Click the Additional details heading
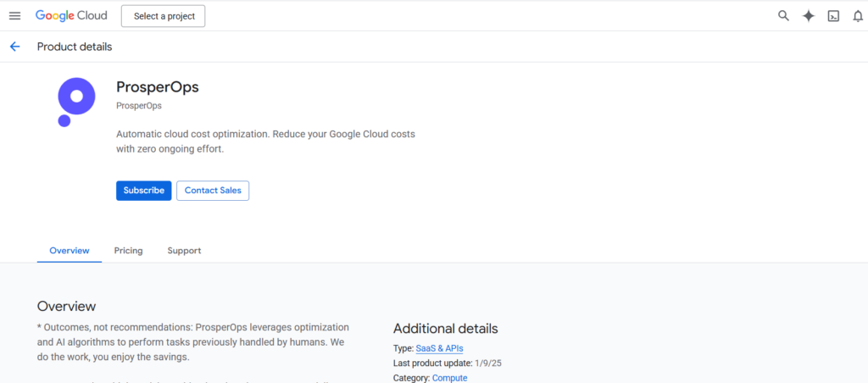The width and height of the screenshot is (868, 383). [x=445, y=329]
